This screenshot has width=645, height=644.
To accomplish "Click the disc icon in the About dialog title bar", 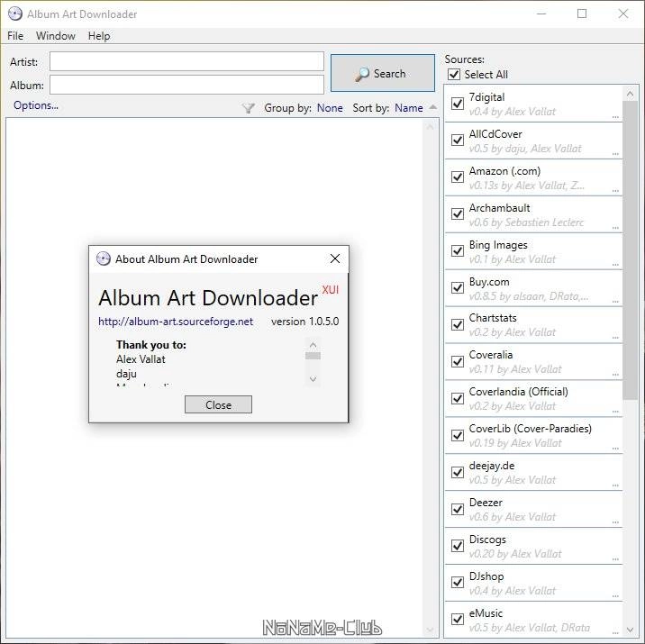I will pos(104,259).
